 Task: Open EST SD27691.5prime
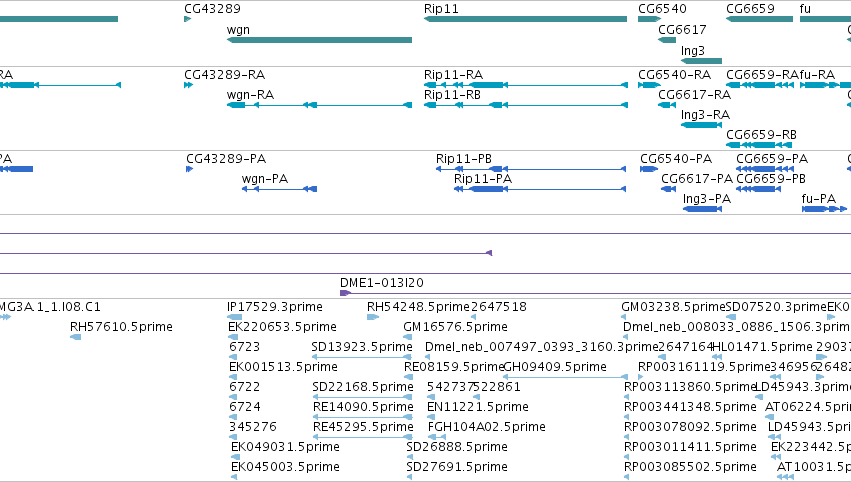(409, 478)
